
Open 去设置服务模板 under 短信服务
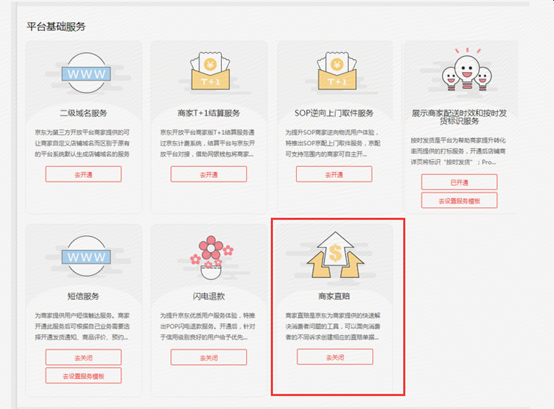[83, 376]
